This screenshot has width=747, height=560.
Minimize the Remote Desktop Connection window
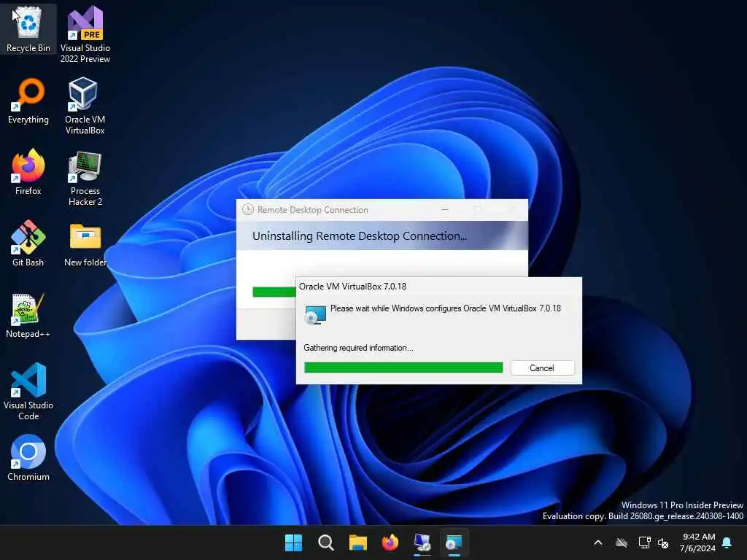coord(445,209)
